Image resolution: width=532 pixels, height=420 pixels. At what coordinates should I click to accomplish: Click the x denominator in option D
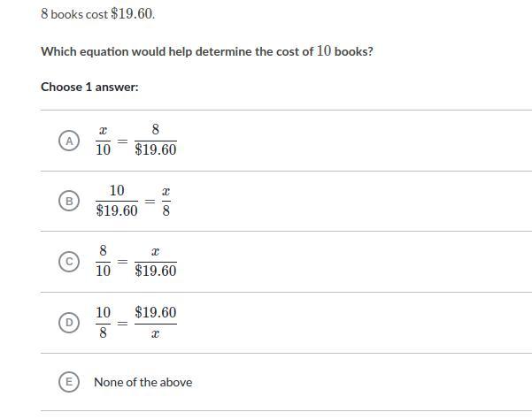pyautogui.click(x=156, y=334)
